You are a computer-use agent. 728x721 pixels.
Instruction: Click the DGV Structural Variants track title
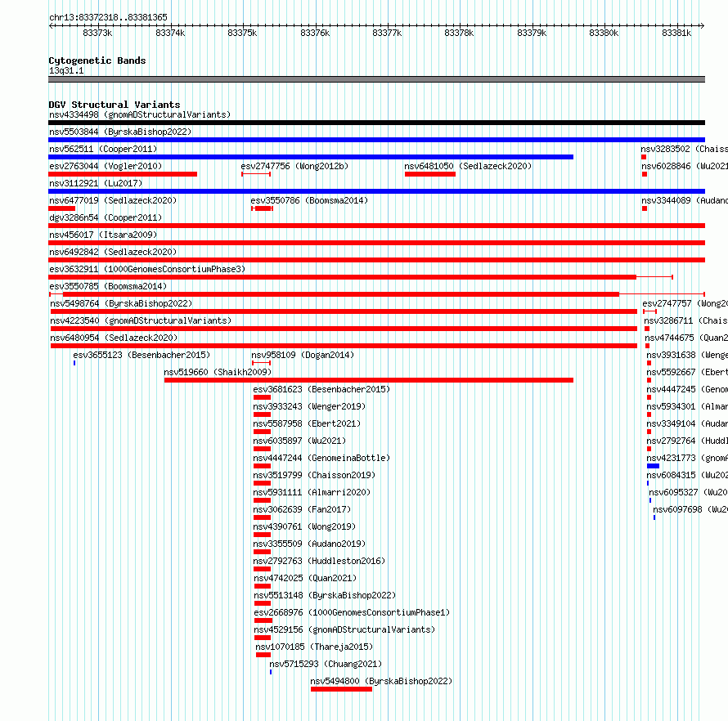coord(115,105)
